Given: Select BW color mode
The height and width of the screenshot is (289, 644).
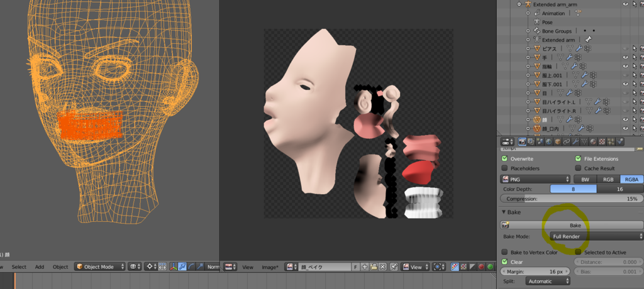Looking at the screenshot, I should coord(585,179).
